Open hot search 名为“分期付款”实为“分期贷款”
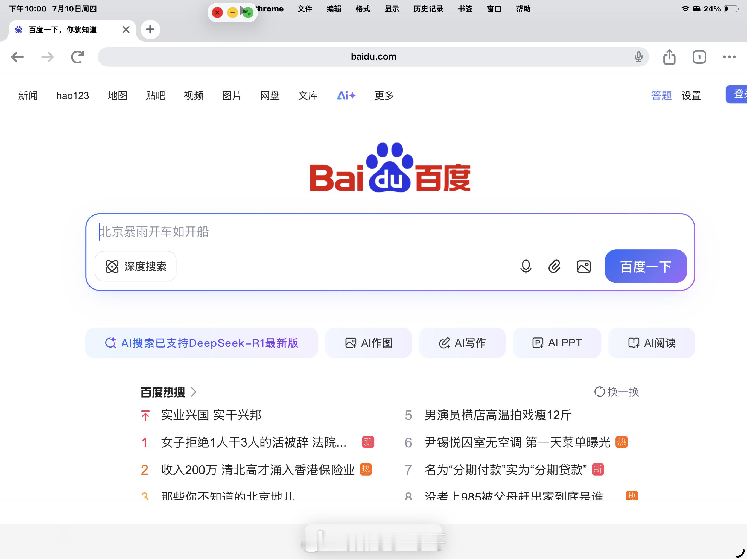The height and width of the screenshot is (560, 747). click(506, 470)
